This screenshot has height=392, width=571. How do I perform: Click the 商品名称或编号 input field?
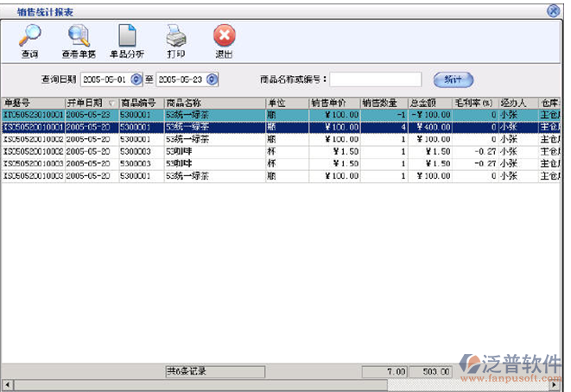tap(376, 79)
